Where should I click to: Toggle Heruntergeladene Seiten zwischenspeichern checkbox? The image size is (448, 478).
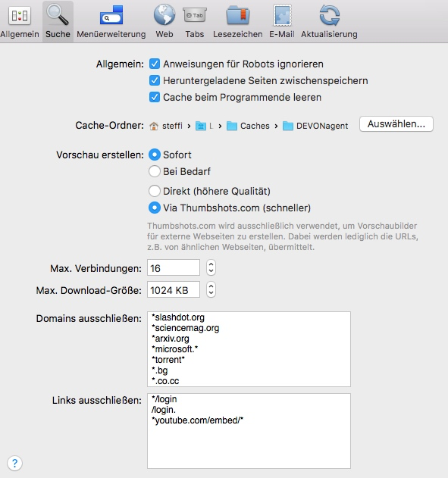(155, 81)
